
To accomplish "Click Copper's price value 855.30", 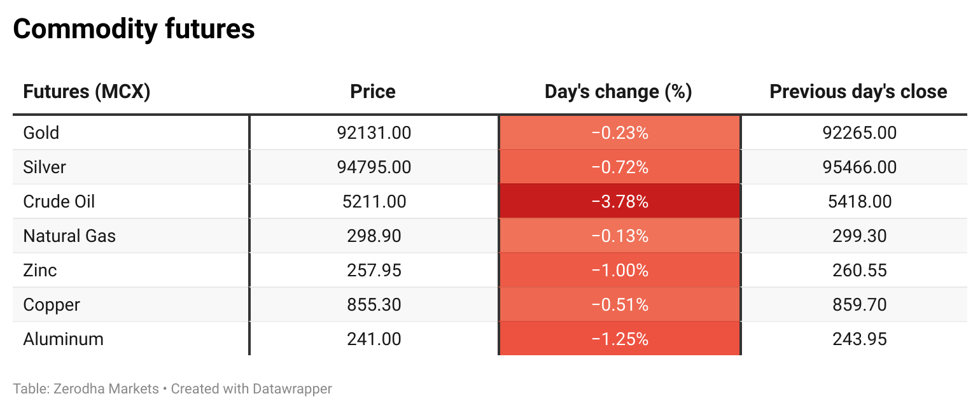I will (x=374, y=305).
